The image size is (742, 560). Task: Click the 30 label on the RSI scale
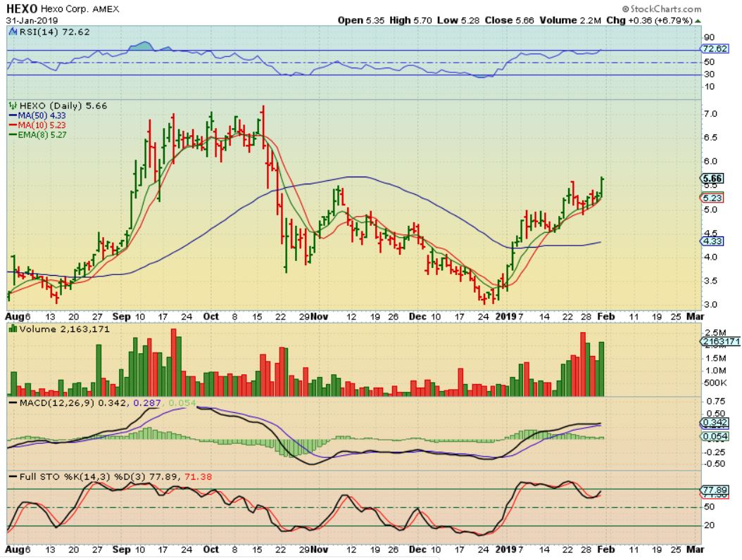pyautogui.click(x=709, y=75)
